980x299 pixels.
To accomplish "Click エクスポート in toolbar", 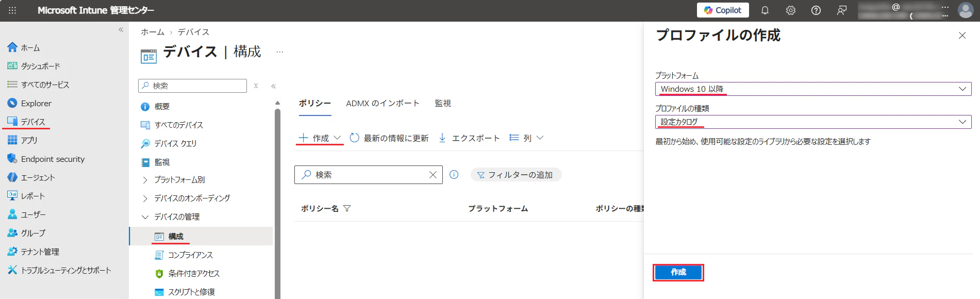I will pos(469,138).
